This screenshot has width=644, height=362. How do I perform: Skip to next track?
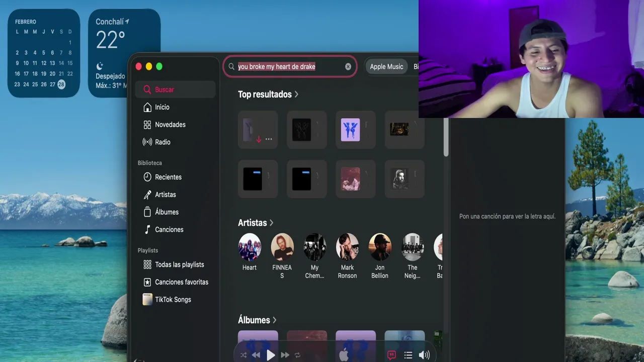pyautogui.click(x=285, y=355)
